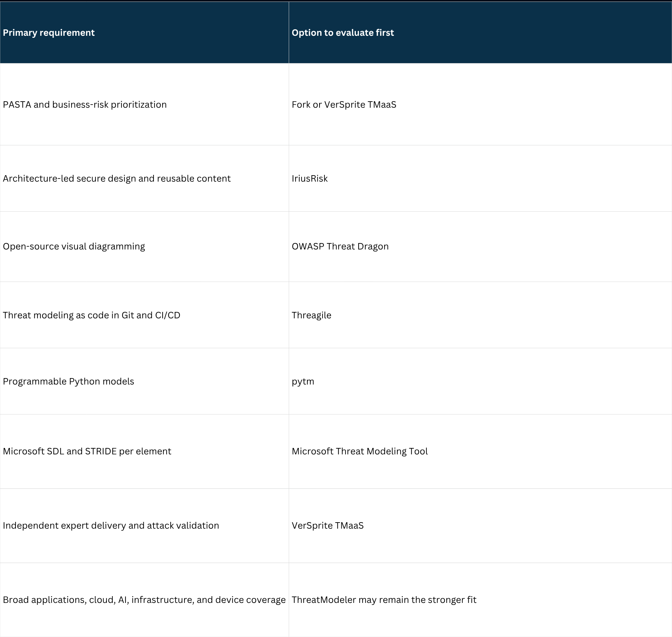Screen dimensions: 672x637
Task: Select the 'Primary requirement' column header
Action: [144, 33]
